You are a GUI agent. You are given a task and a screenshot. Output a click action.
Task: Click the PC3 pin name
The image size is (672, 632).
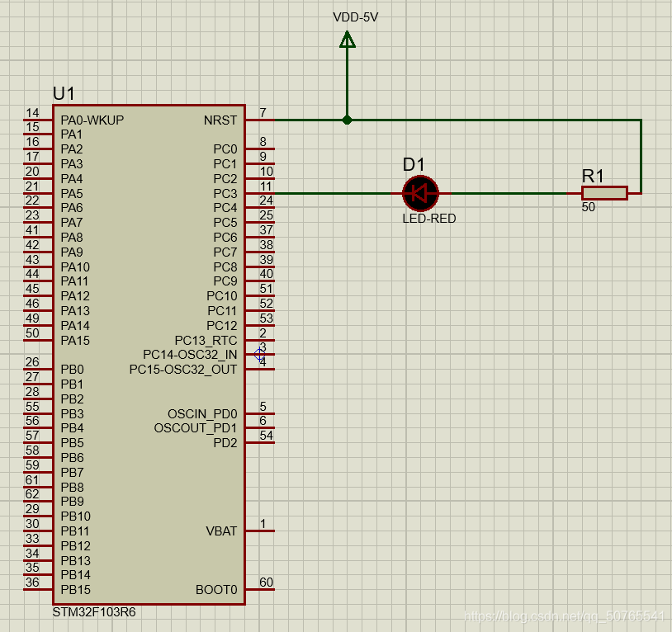click(x=225, y=194)
